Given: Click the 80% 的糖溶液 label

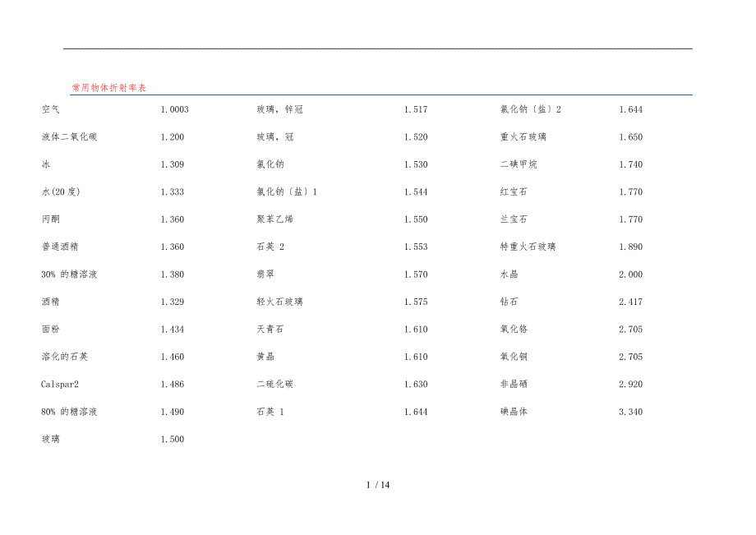Looking at the screenshot, I should coord(69,412).
